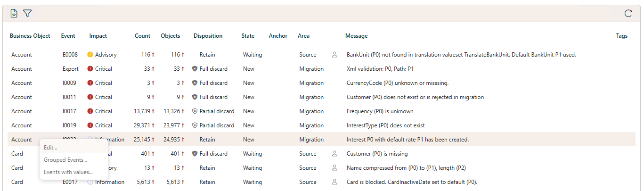Open the filter funnel icon
Viewport: 644px width, 191px height.
27,14
